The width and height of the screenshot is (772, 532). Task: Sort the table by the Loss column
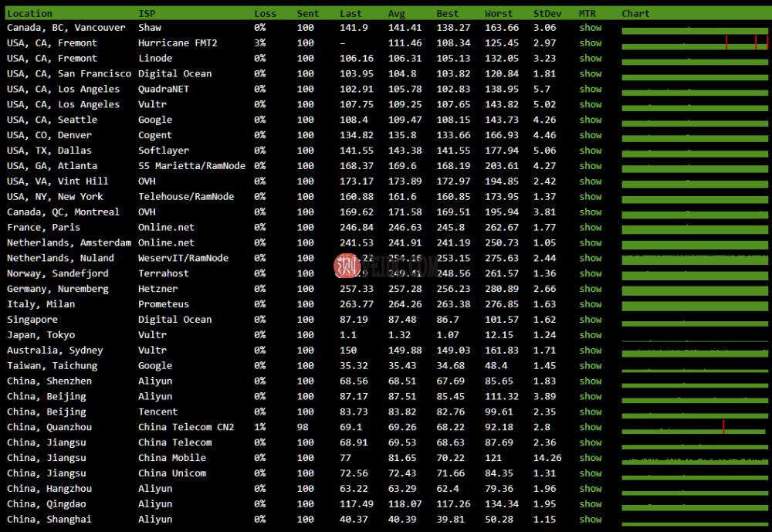(265, 13)
